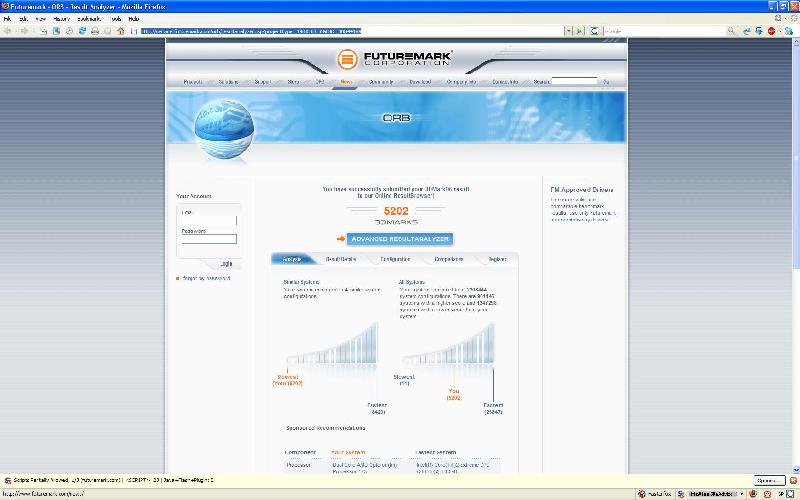Click the Google search box in the toolbar

click(x=665, y=31)
